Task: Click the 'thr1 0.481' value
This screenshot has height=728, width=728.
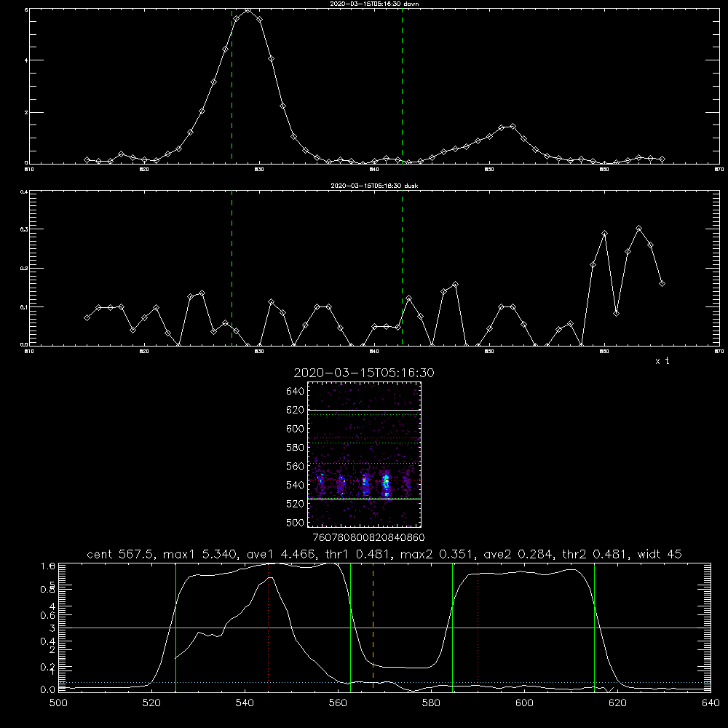Action: click(x=358, y=554)
